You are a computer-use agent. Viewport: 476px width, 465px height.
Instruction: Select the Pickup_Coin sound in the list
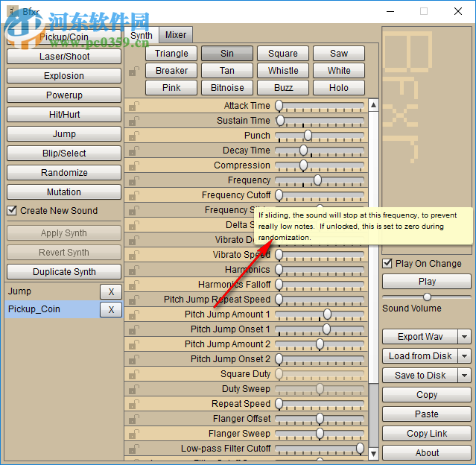pyautogui.click(x=52, y=309)
